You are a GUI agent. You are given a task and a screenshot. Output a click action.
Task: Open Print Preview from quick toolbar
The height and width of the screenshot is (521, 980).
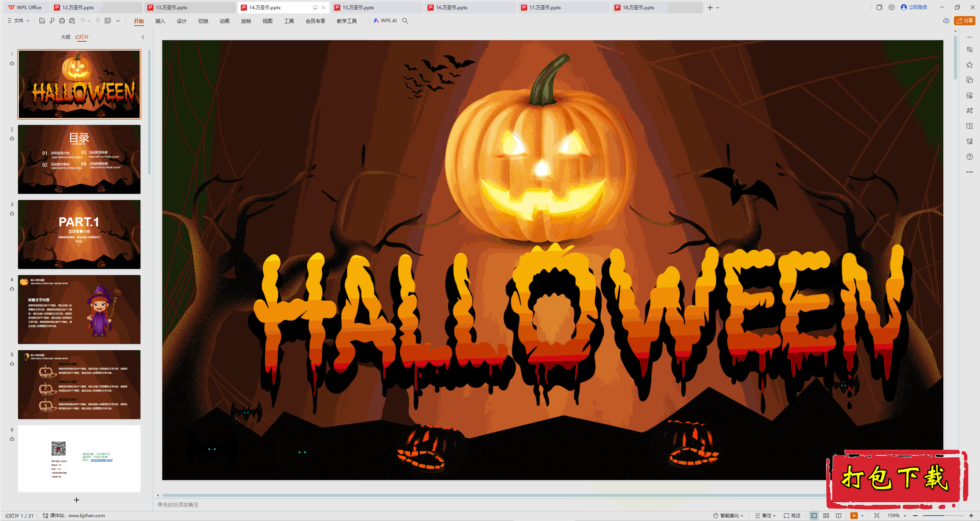72,21
